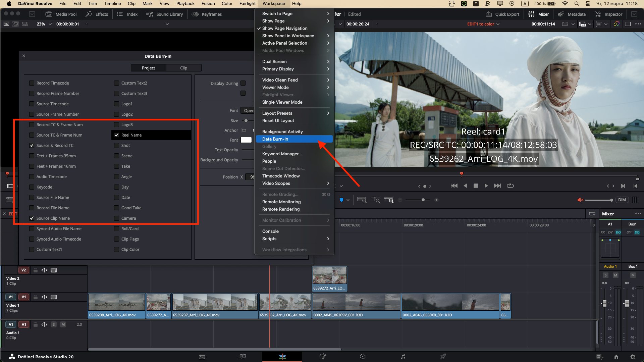Image resolution: width=644 pixels, height=362 pixels.
Task: Switch to the Color page
Action: click(x=363, y=356)
